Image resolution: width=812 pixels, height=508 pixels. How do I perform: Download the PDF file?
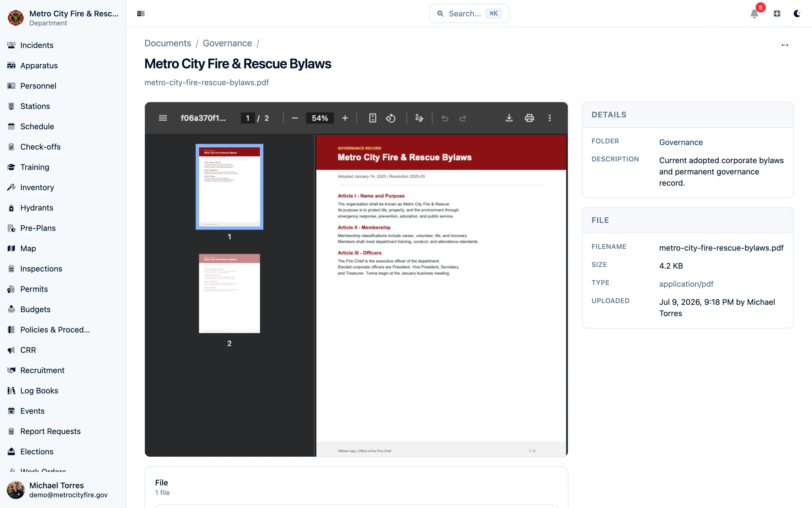click(509, 118)
